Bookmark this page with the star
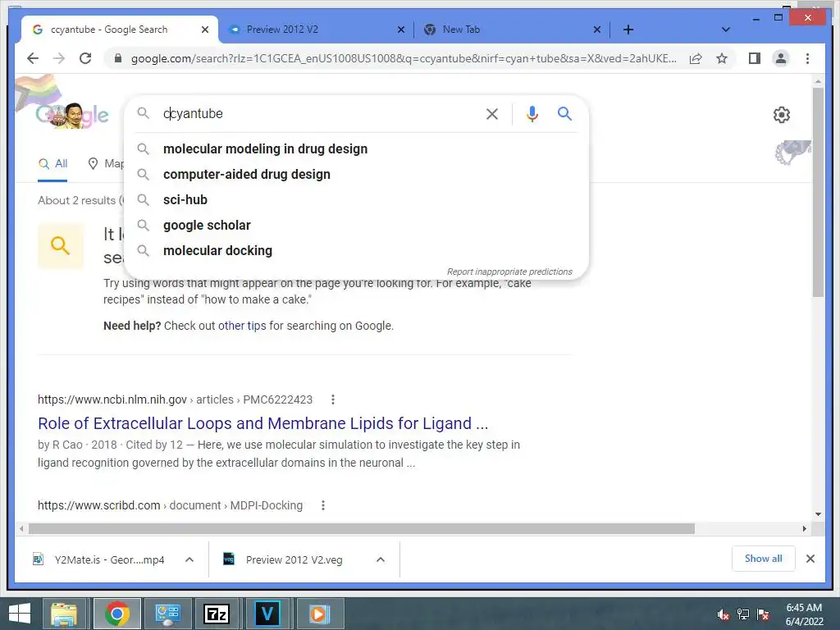The height and width of the screenshot is (630, 840). 722,58
